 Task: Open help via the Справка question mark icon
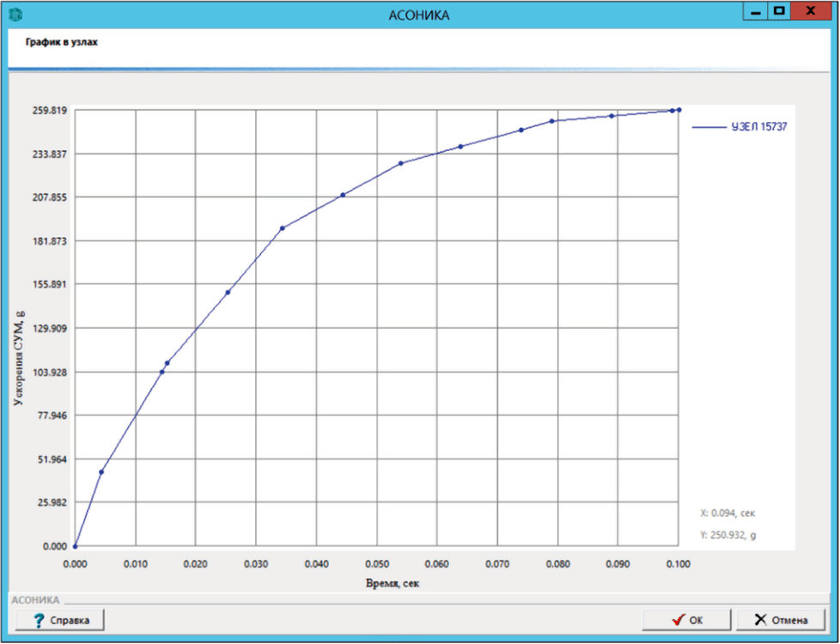coord(40,621)
